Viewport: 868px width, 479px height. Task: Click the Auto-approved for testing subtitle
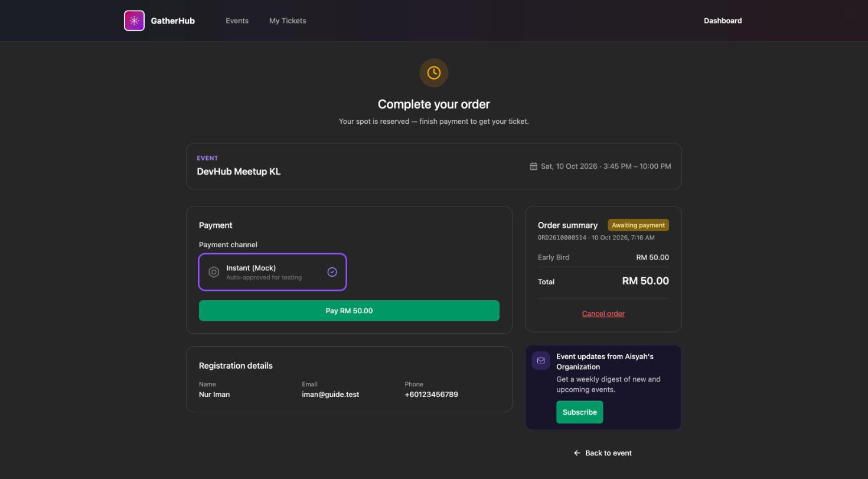[x=264, y=277]
